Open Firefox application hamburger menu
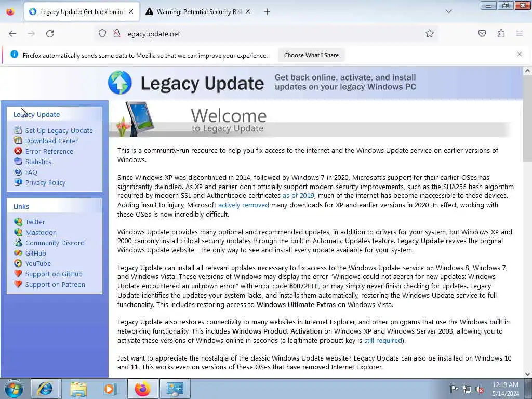Image resolution: width=532 pixels, height=399 pixels. pos(520,33)
